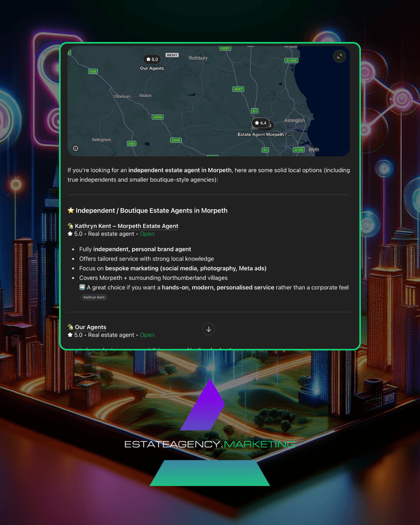Click Otterburn on the map
This screenshot has height=525, width=420.
tap(122, 96)
